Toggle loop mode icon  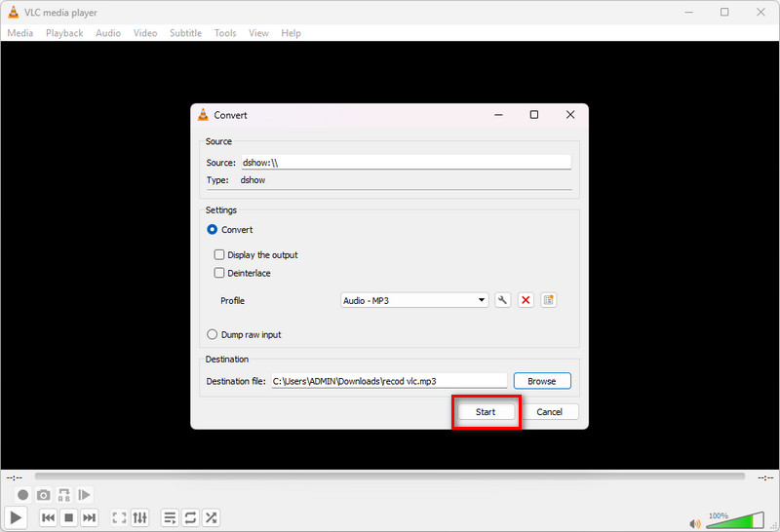coord(190,517)
